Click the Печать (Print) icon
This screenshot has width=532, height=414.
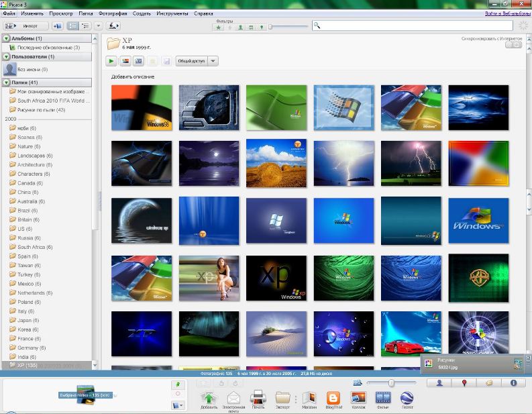pos(258,398)
